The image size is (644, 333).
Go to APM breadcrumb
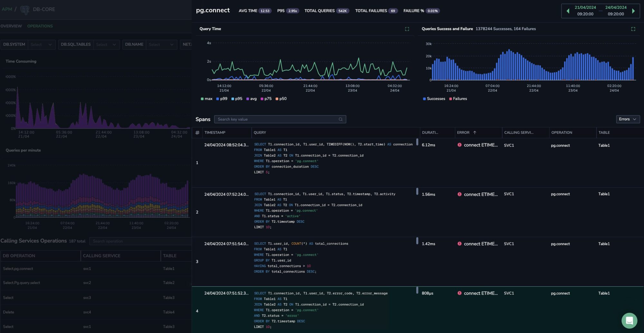[x=7, y=9]
